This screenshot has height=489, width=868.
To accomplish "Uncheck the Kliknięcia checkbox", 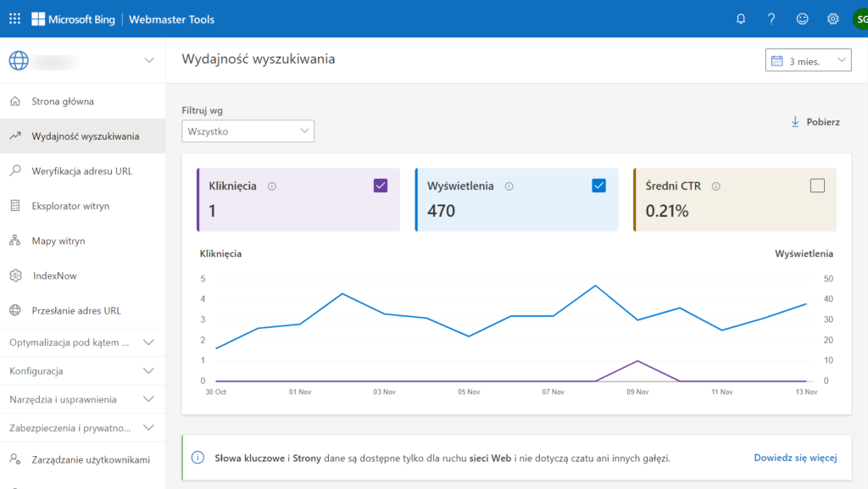I will click(381, 186).
